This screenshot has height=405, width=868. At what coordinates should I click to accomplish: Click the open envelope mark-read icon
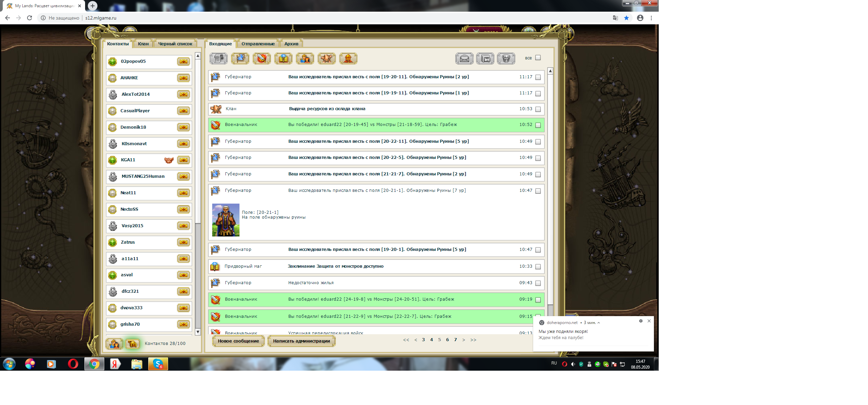pos(464,59)
